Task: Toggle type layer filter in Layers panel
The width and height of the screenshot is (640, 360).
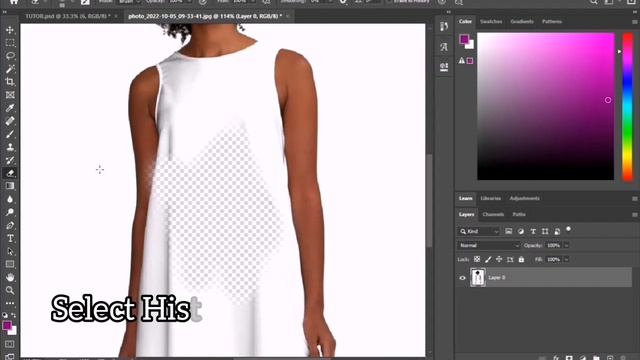Action: click(x=533, y=231)
